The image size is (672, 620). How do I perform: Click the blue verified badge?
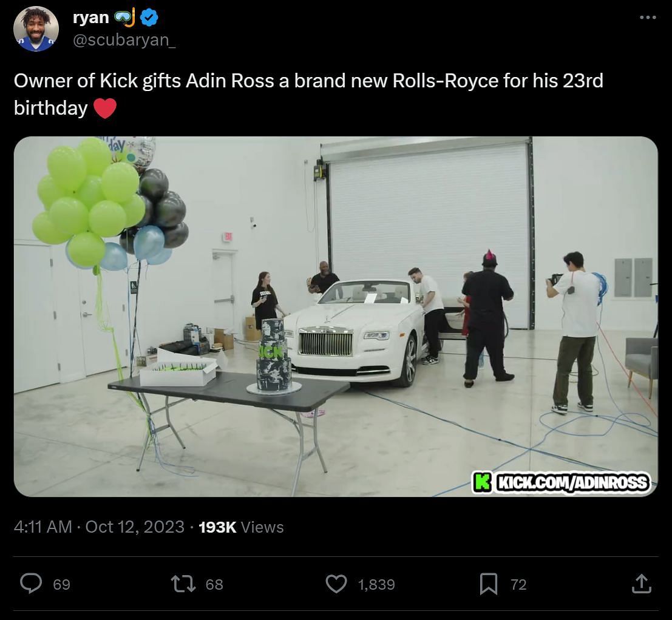click(x=149, y=18)
